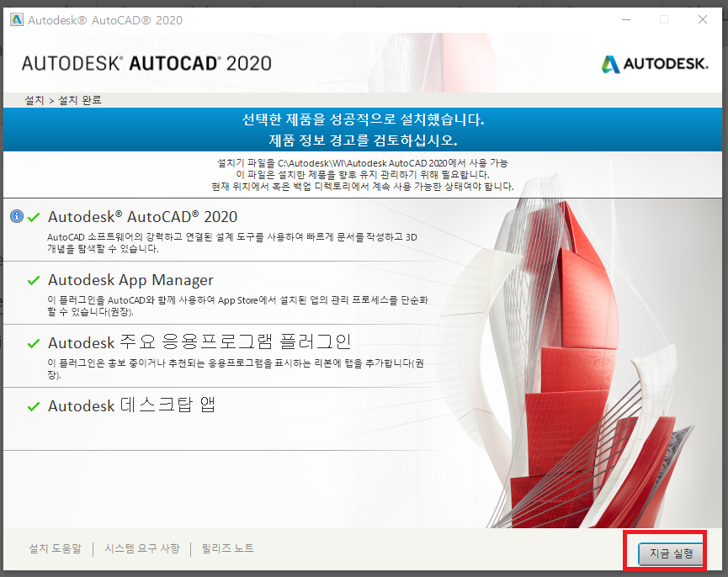Click the checkmark beside Autodesk 주요 응용프로그램 플러그인

(x=34, y=343)
